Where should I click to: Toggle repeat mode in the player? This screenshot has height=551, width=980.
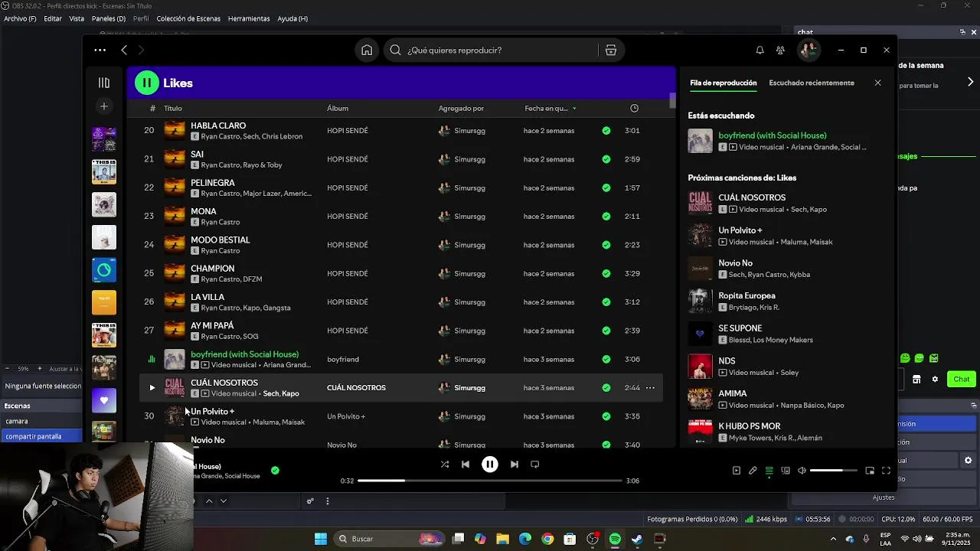[535, 465]
